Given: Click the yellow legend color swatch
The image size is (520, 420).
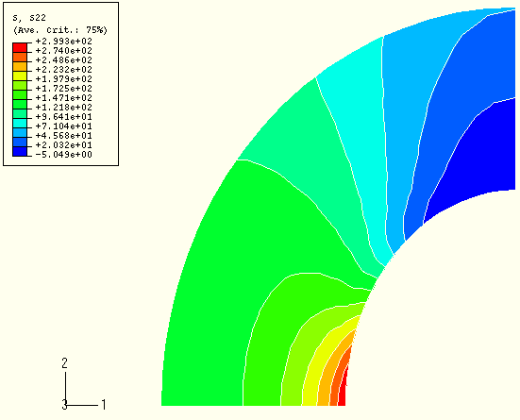Looking at the screenshot, I should tap(20, 76).
